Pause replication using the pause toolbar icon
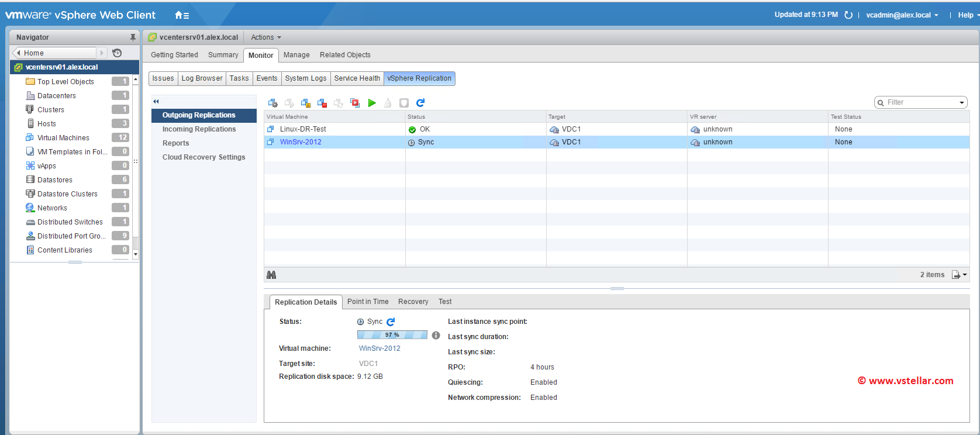Image resolution: width=980 pixels, height=435 pixels. click(x=306, y=103)
